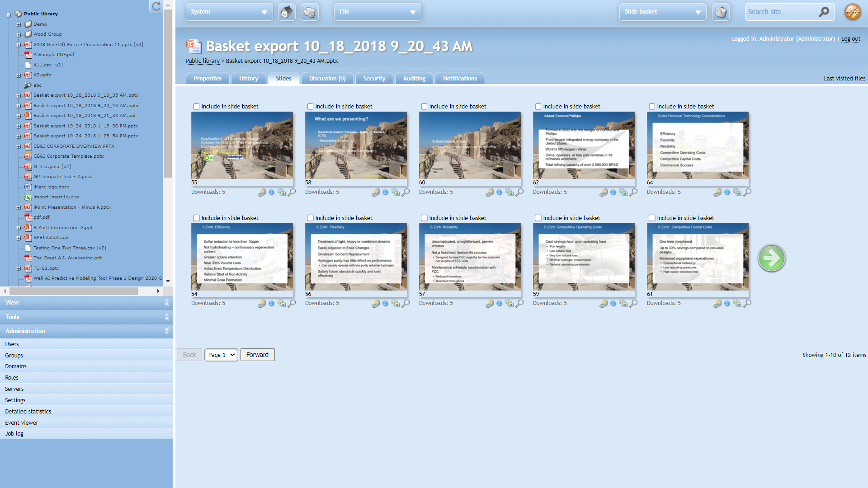Click the key icon under slide 56

click(376, 303)
